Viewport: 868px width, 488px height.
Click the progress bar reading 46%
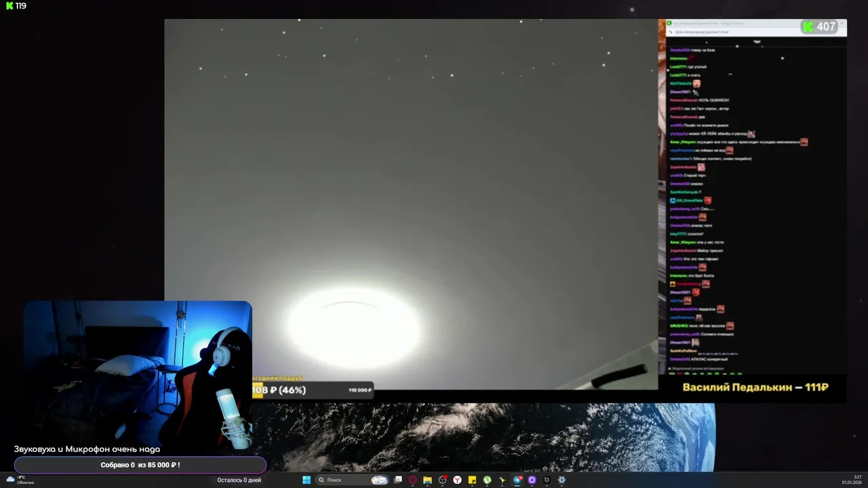click(313, 390)
